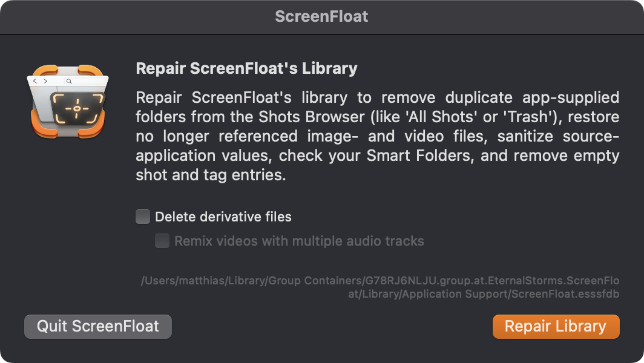Start the repair with Repair Library
Screen dimensions: 644x363
coord(556,327)
